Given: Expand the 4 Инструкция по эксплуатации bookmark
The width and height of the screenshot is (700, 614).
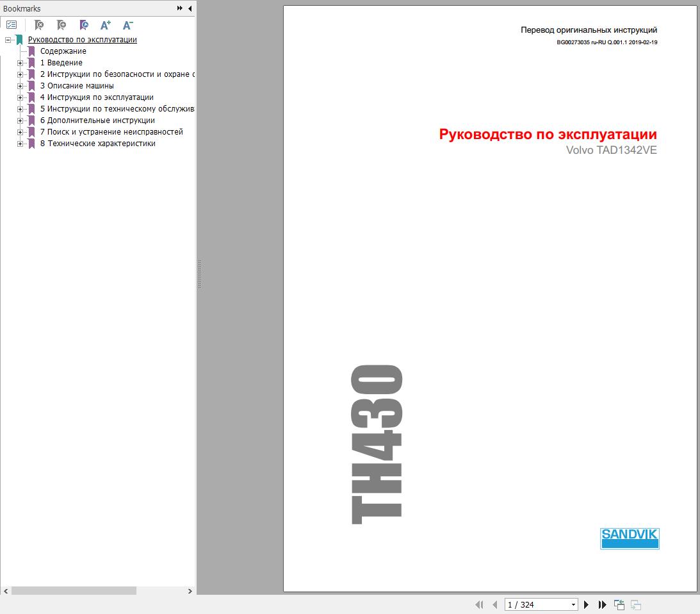Looking at the screenshot, I should click(x=20, y=97).
